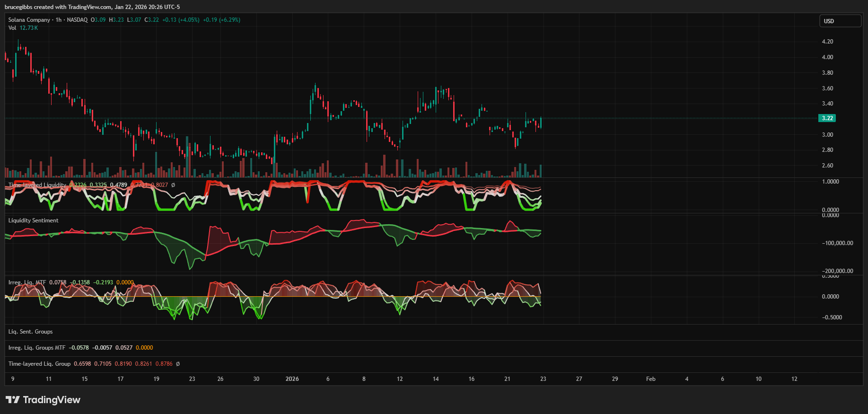Screen dimensions: 868x414
Task: Click the Time-layered Liq. Group label
Action: click(39, 364)
